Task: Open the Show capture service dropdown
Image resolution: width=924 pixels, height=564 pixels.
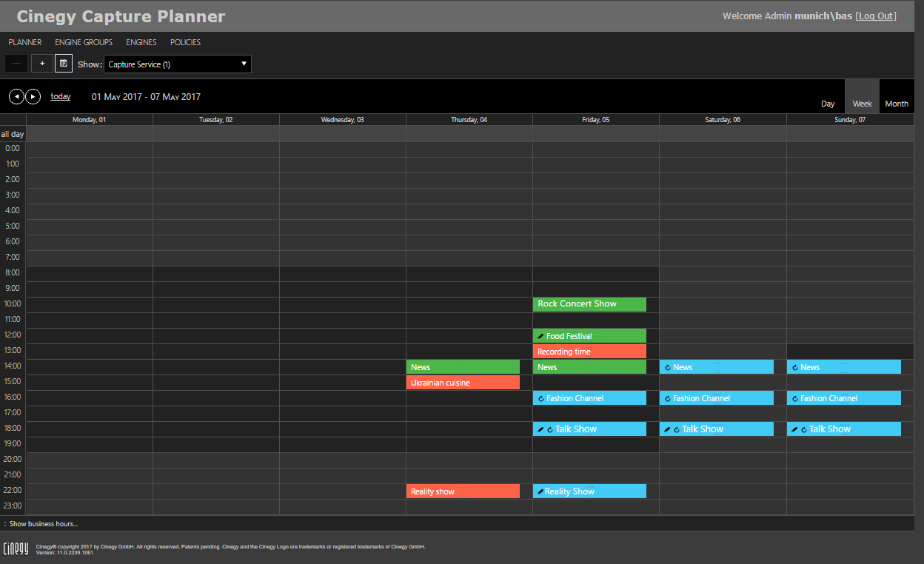Action: (x=178, y=64)
